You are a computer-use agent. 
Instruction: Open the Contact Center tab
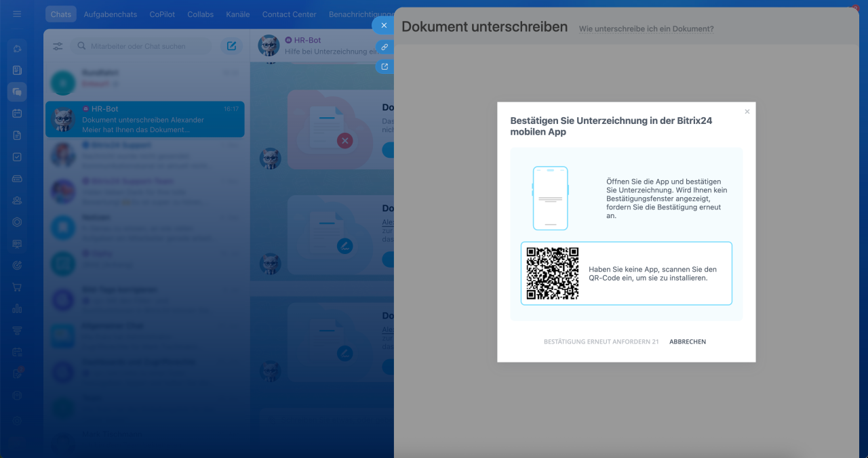point(290,14)
